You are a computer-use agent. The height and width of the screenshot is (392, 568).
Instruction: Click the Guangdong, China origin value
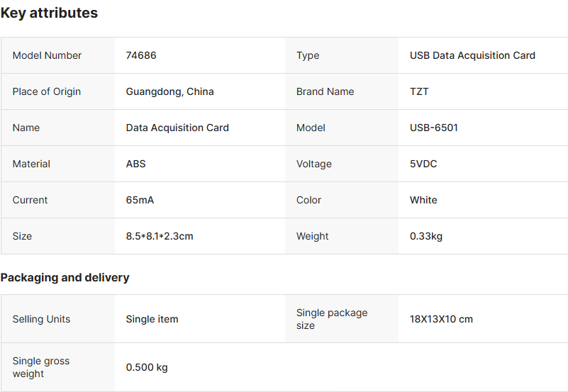coord(169,91)
